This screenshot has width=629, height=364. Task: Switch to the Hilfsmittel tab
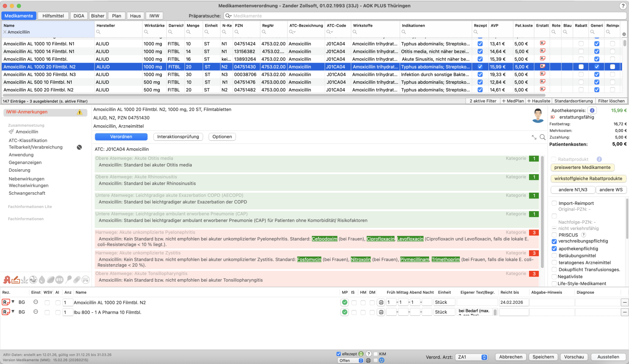click(x=53, y=16)
